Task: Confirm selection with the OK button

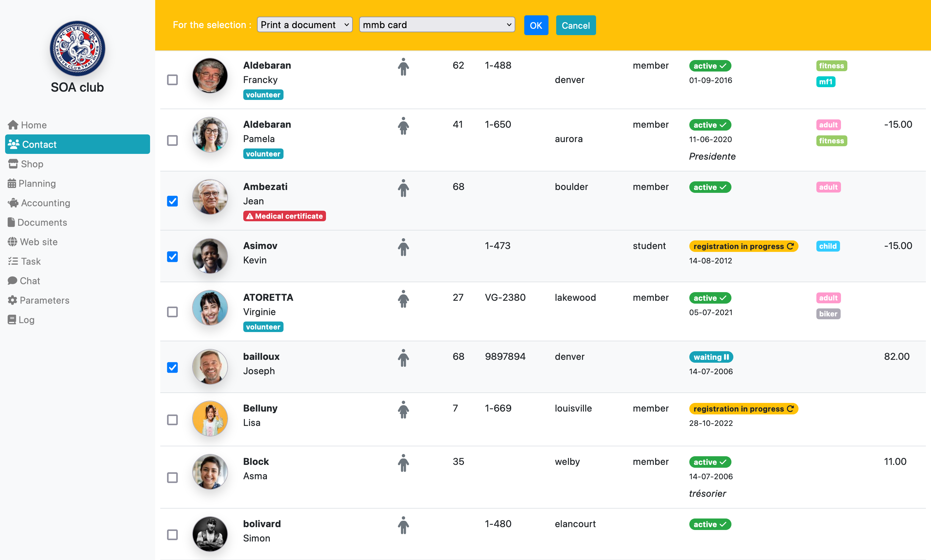Action: pos(536,25)
